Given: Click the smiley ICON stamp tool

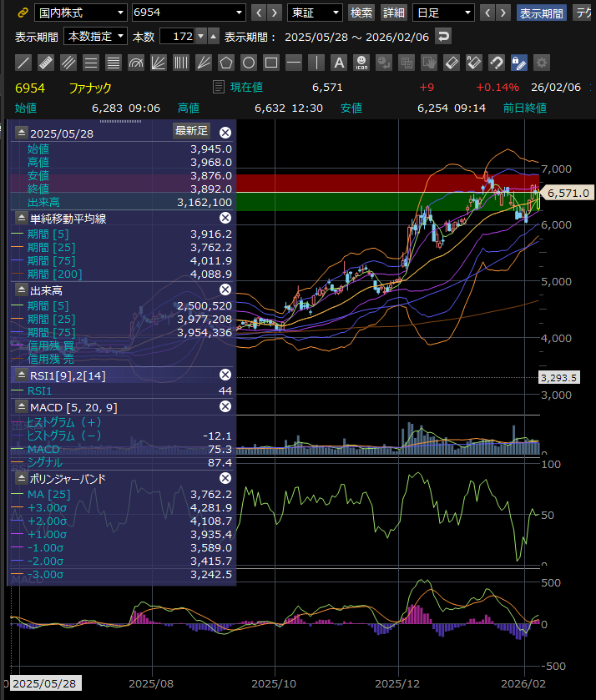Looking at the screenshot, I should (x=361, y=63).
